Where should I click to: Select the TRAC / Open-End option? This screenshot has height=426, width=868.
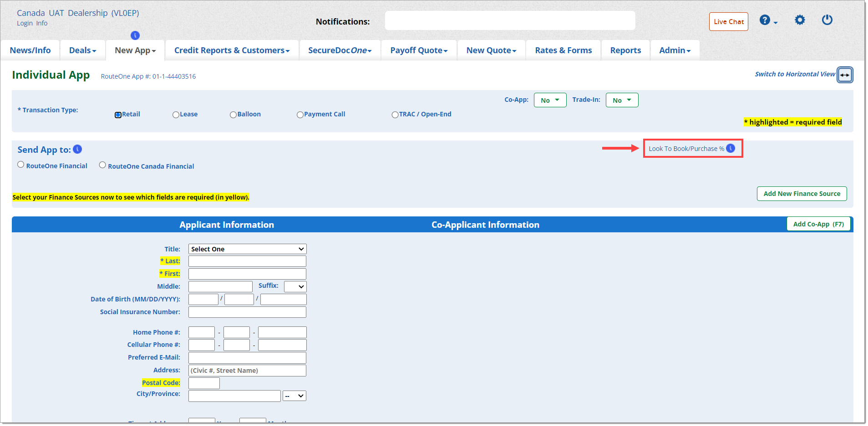(395, 115)
